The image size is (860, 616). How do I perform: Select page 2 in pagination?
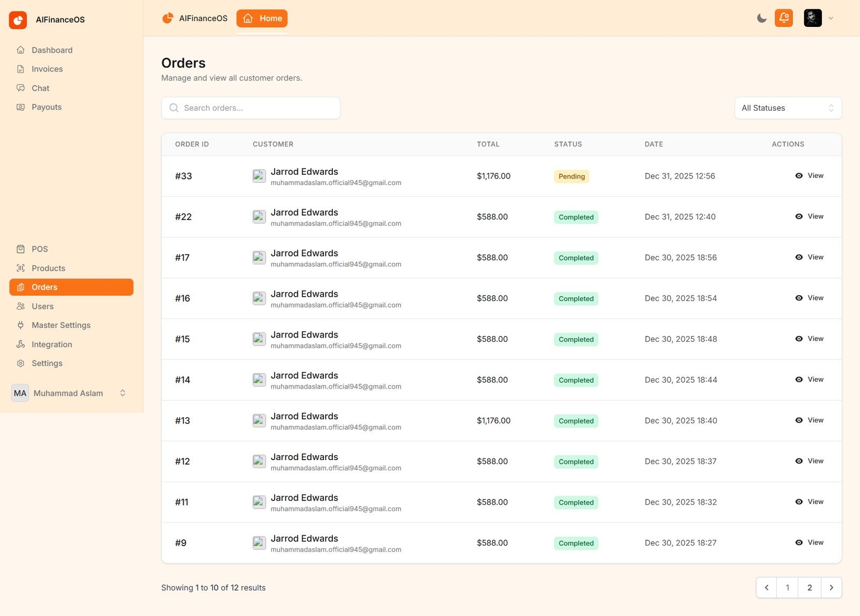pyautogui.click(x=809, y=588)
